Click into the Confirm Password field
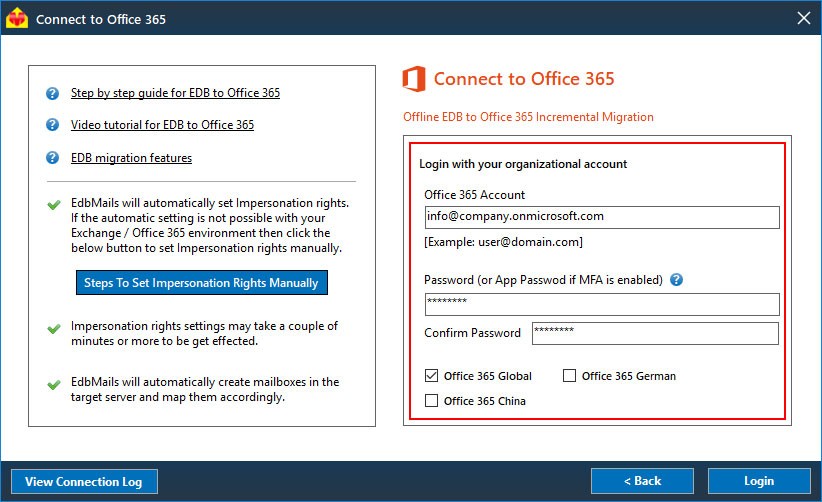Screen dimensions: 822x502 pyautogui.click(x=655, y=333)
